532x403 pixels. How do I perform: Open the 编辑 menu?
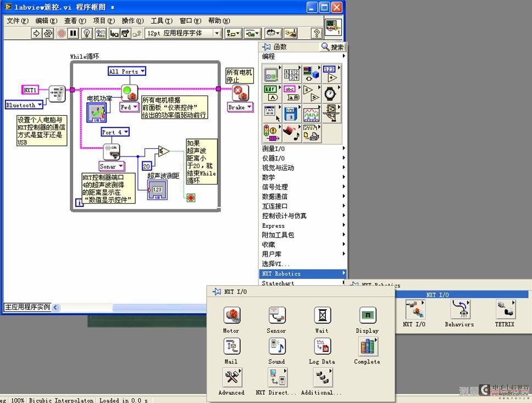(47, 21)
